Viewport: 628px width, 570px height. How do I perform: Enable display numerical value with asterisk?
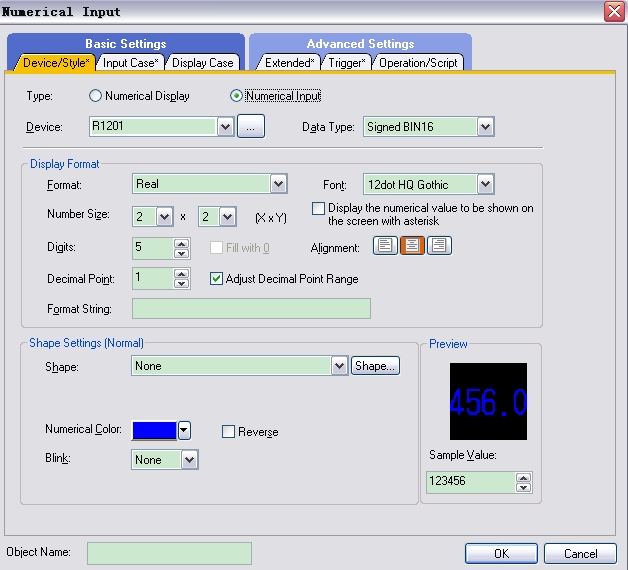click(318, 209)
